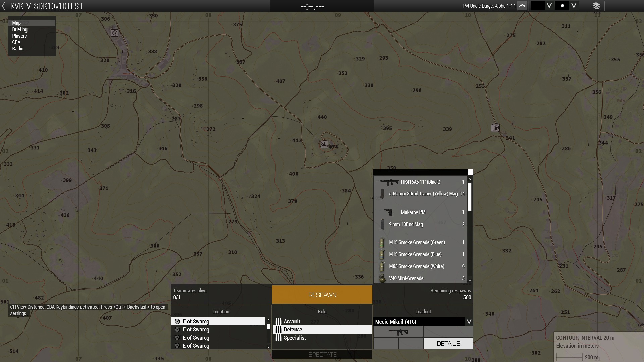644x362 pixels.
Task: Click the Makarov PM pistol icon
Action: [388, 212]
